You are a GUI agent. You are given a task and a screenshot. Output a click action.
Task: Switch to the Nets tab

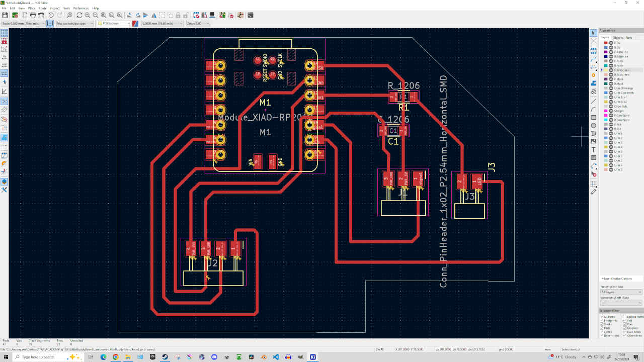(629, 38)
